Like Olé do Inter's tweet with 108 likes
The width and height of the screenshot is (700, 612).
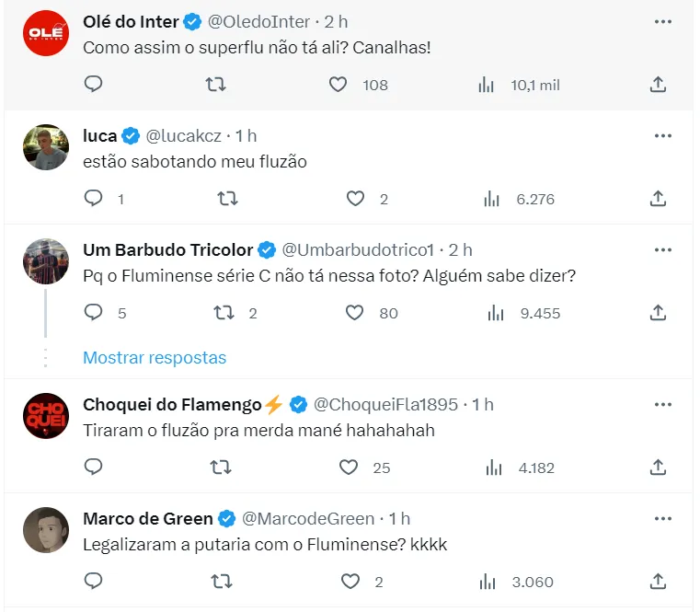pos(339,85)
